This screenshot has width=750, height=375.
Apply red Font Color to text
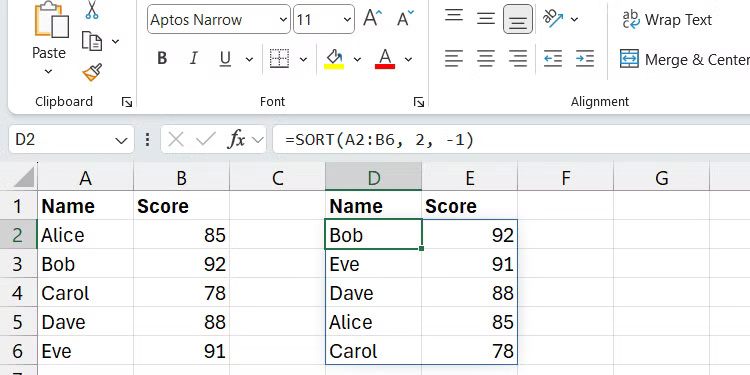(385, 59)
